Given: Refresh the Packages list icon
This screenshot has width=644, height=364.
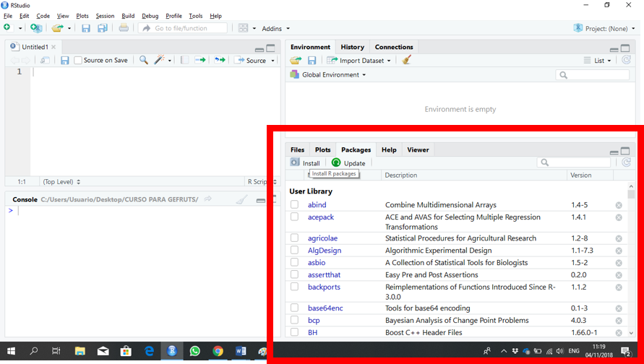Looking at the screenshot, I should 626,162.
